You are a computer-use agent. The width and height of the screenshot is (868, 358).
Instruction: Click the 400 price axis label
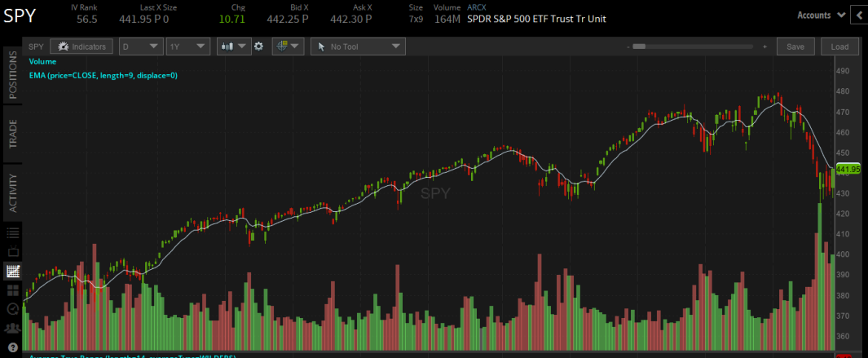click(843, 254)
